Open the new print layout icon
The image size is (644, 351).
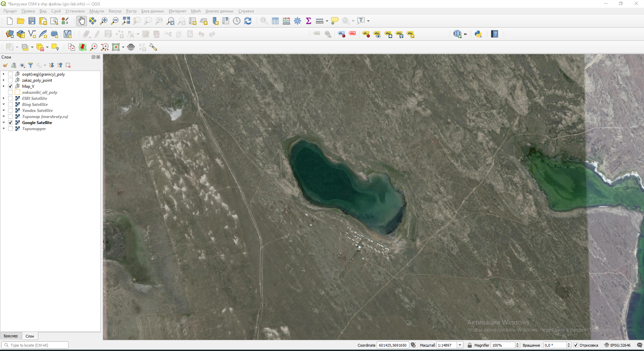(43, 21)
